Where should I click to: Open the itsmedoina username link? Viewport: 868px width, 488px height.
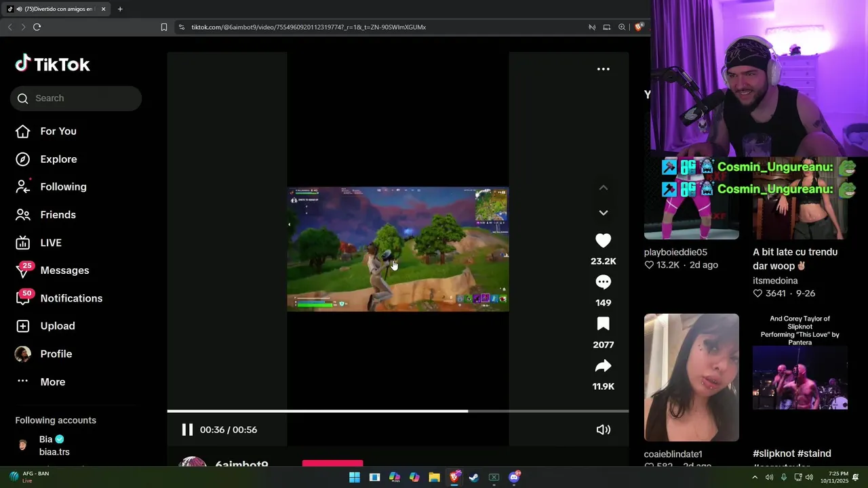[x=775, y=281]
